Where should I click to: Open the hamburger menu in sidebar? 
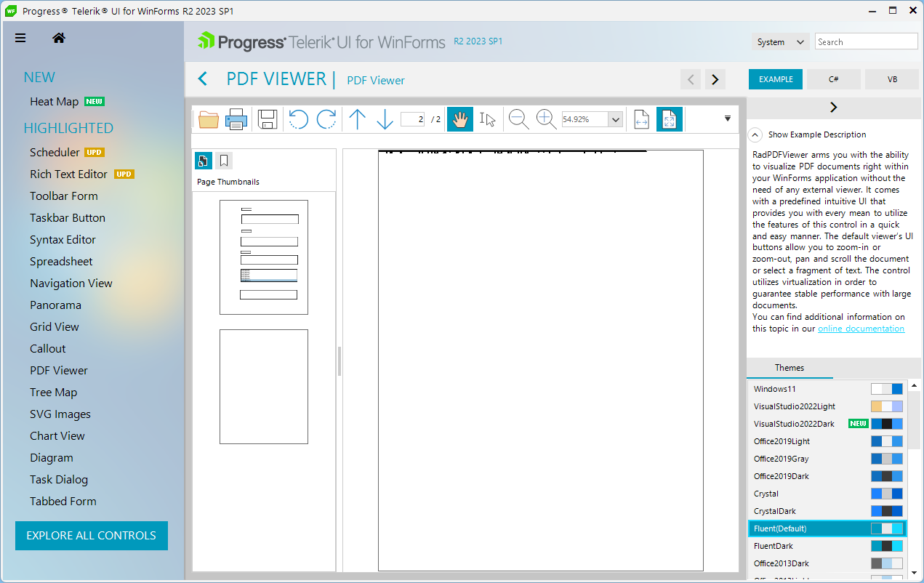[x=20, y=39]
